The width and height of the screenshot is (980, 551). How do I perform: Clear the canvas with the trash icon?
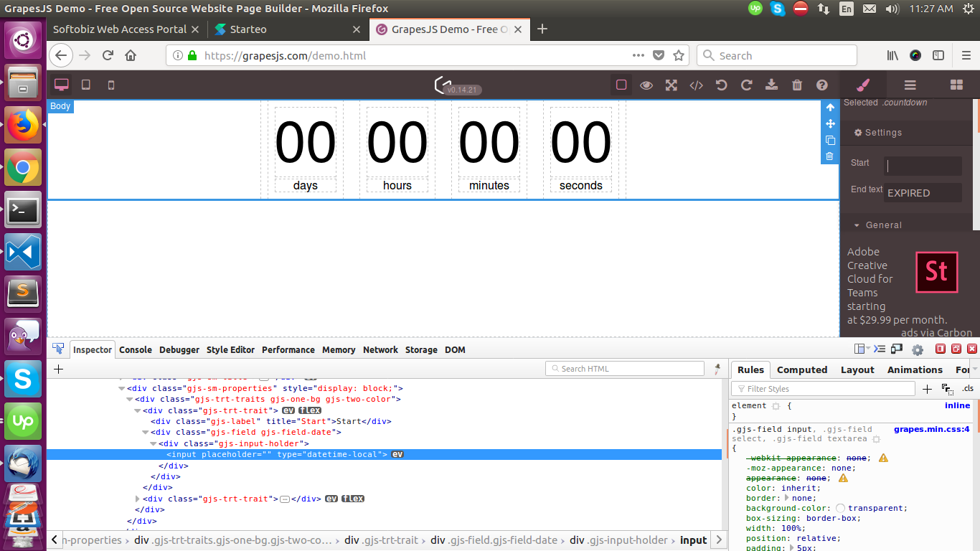(796, 85)
